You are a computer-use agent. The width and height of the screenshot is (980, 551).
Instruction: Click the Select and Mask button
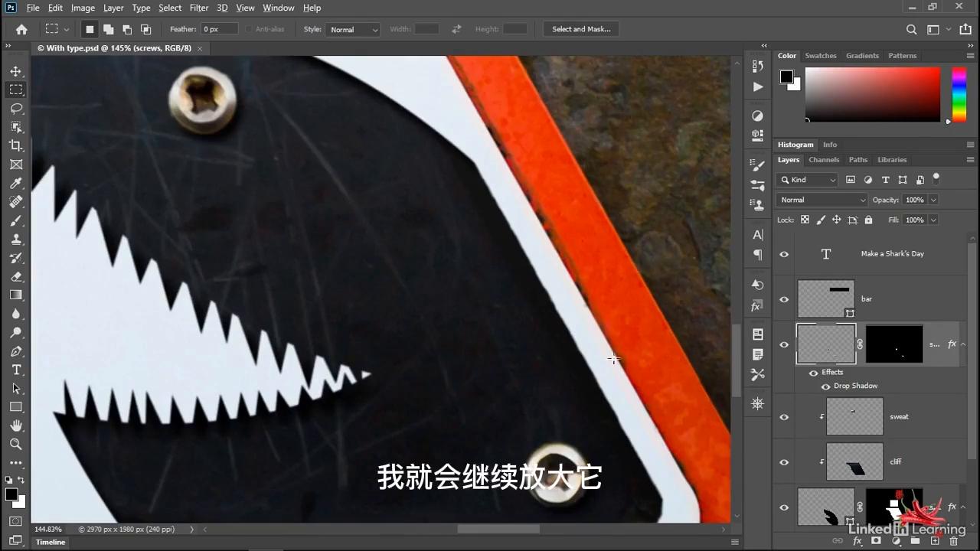[x=581, y=29]
